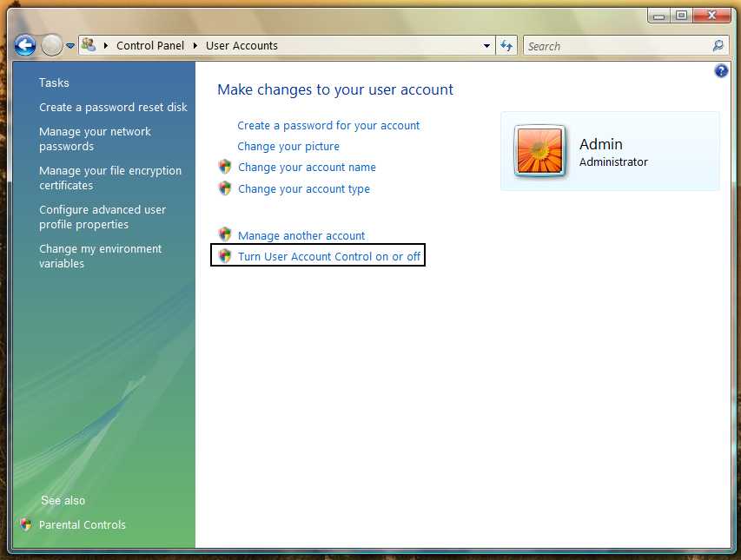The width and height of the screenshot is (741, 560).
Task: Expand arrow before Control Panel breadcrumb
Action: [x=105, y=46]
